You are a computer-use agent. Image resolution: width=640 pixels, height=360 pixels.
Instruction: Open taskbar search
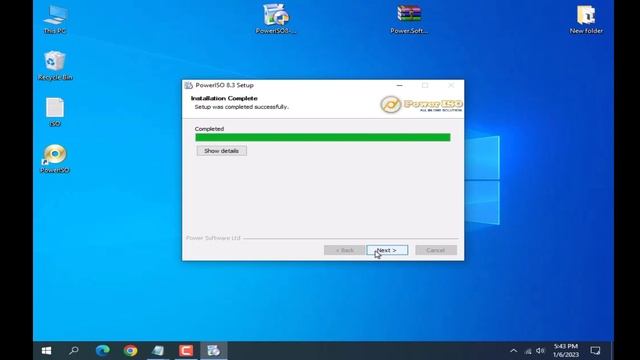[x=74, y=351]
